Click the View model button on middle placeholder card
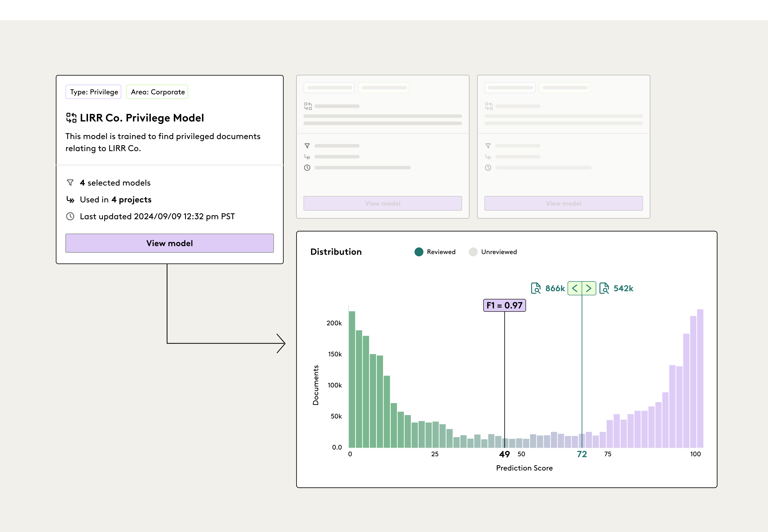 pos(382,203)
